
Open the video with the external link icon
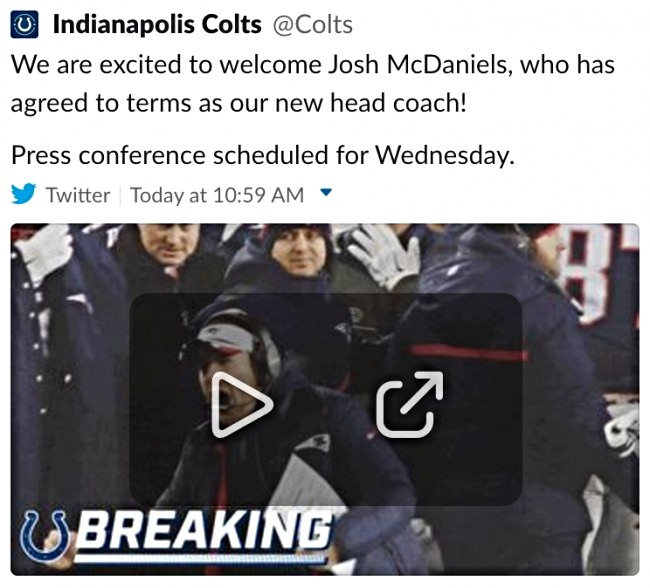[409, 404]
